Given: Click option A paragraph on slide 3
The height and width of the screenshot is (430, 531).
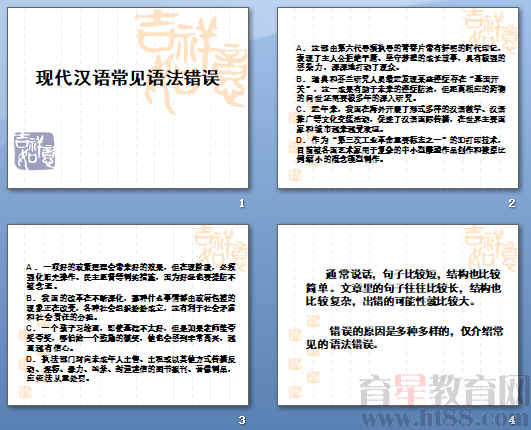Looking at the screenshot, I should click(131, 277).
